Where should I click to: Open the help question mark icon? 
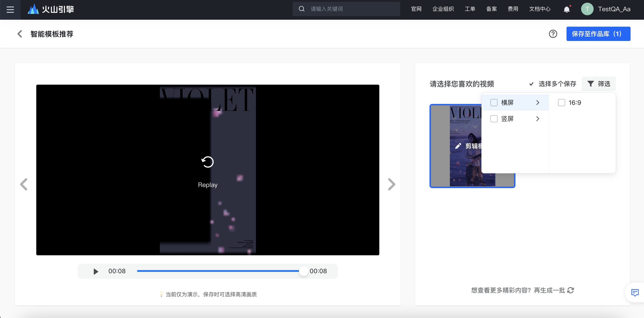[x=553, y=34]
